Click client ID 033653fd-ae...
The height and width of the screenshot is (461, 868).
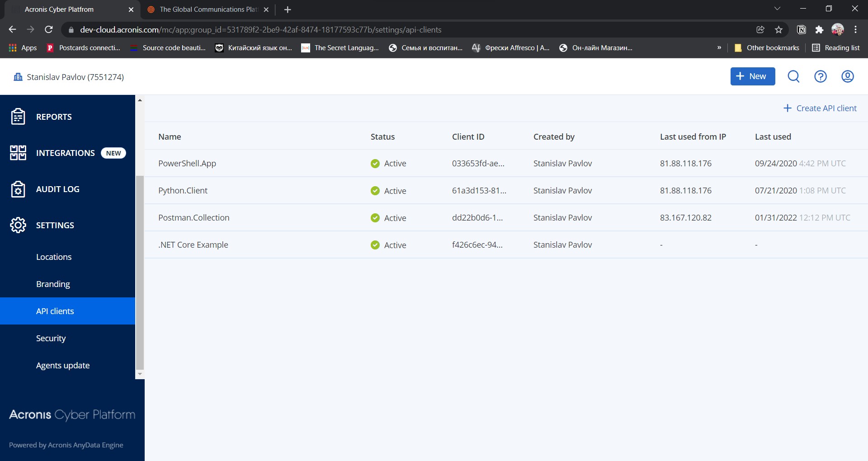click(x=478, y=163)
